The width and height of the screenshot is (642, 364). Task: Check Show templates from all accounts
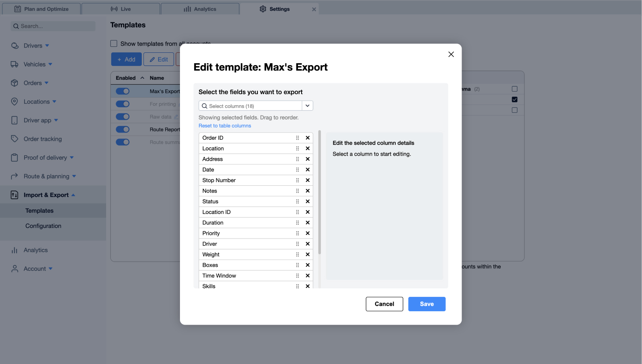pos(114,44)
